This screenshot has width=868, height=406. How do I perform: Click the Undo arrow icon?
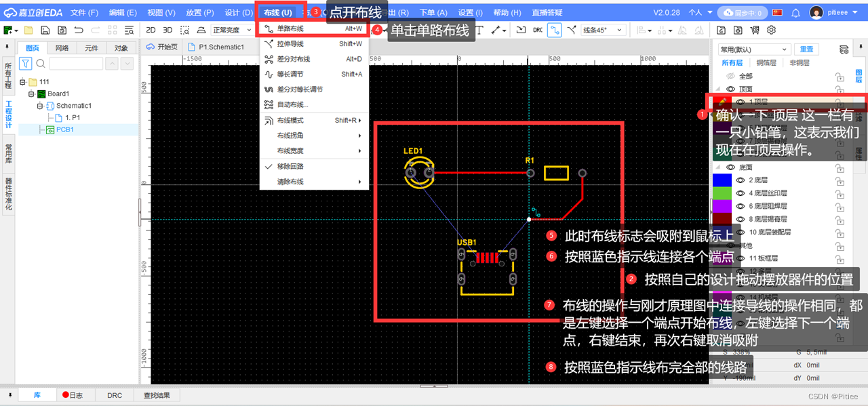[x=79, y=30]
